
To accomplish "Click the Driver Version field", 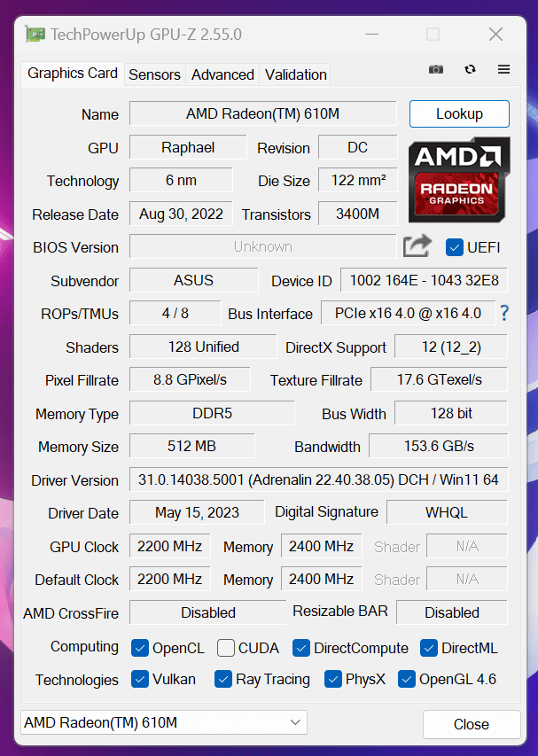I will tap(319, 479).
